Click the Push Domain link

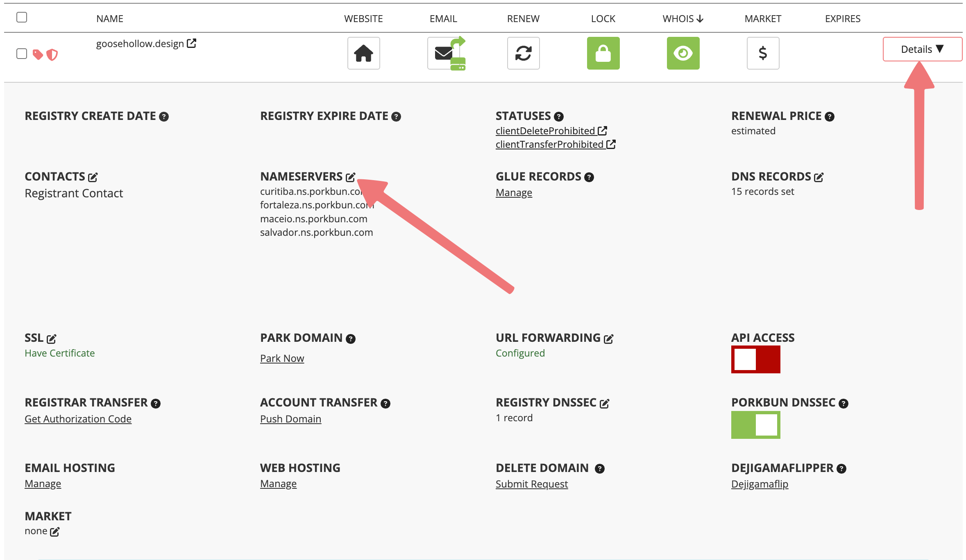click(290, 419)
